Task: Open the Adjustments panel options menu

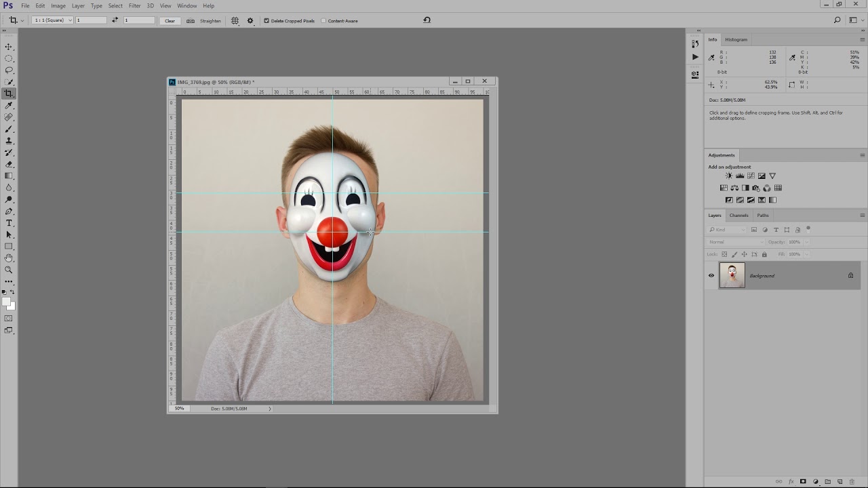Action: (863, 155)
